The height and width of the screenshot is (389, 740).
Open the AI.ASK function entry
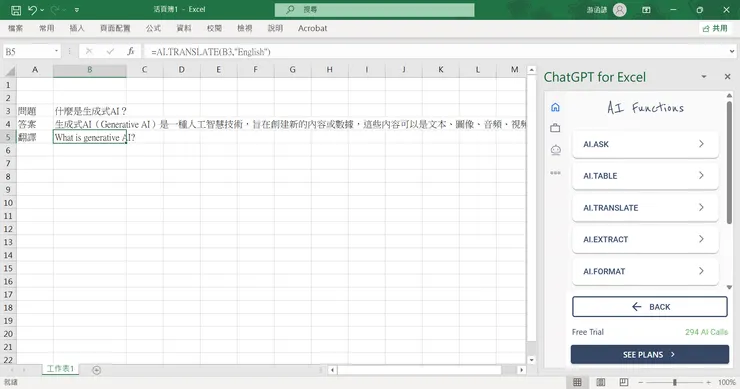click(645, 144)
